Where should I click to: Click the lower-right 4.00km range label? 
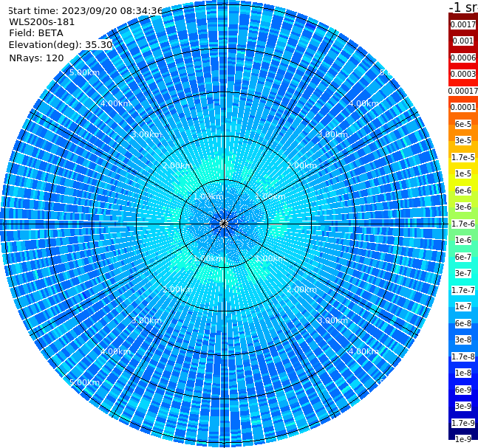363,351
